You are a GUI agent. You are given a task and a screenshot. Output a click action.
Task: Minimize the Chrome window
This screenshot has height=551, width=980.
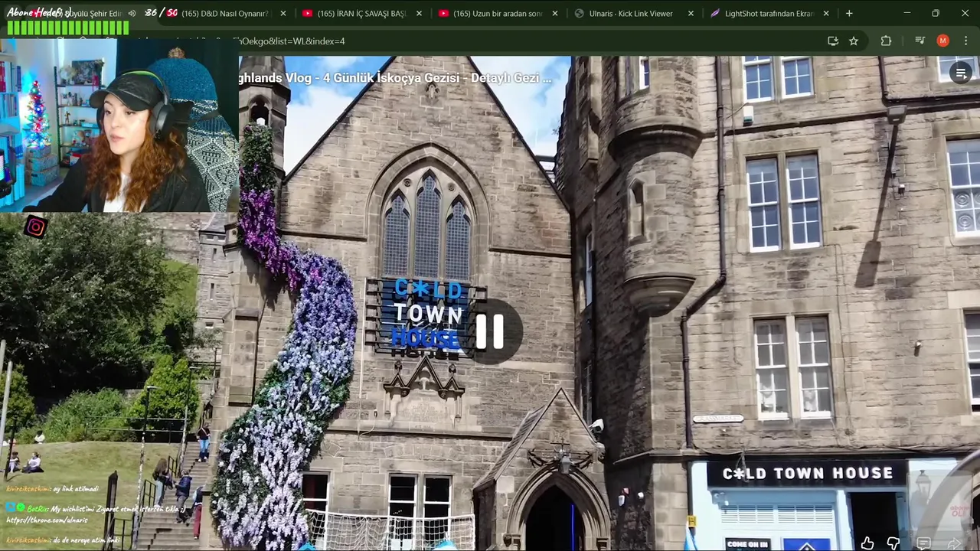pyautogui.click(x=907, y=13)
